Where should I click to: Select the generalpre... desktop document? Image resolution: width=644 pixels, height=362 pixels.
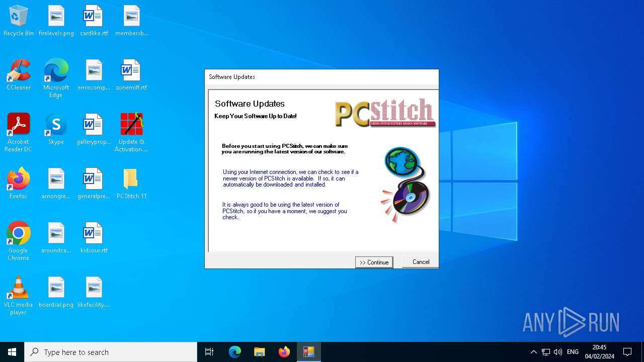(x=94, y=184)
